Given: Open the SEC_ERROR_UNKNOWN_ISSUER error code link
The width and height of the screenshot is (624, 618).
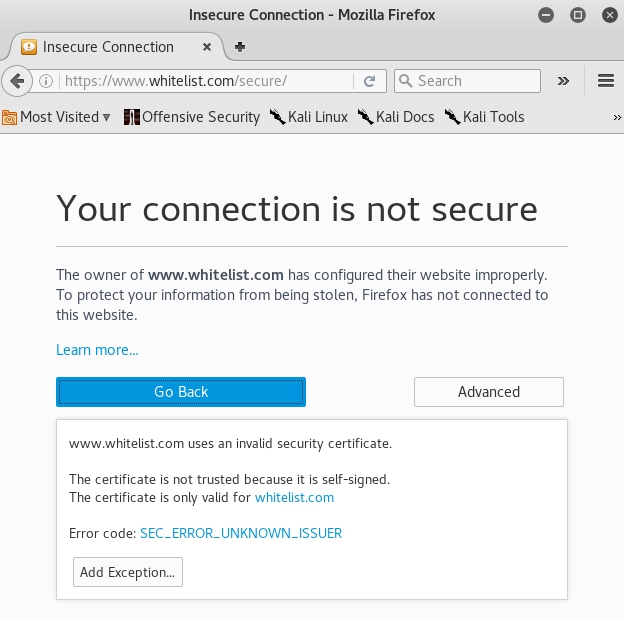Looking at the screenshot, I should 241,533.
